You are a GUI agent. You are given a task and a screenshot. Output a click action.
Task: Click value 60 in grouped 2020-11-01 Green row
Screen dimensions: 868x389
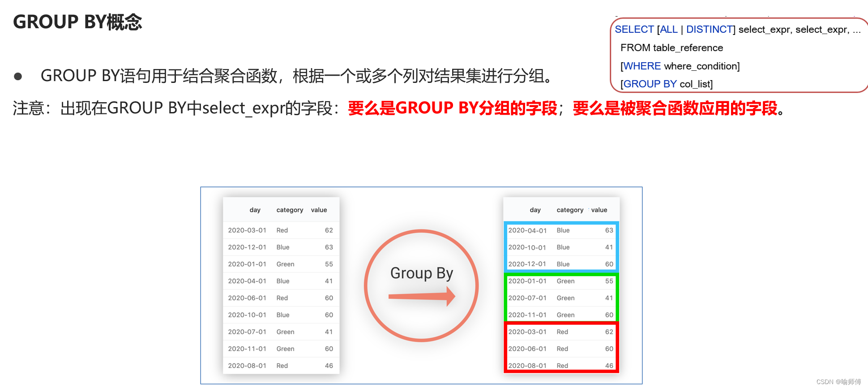(609, 315)
